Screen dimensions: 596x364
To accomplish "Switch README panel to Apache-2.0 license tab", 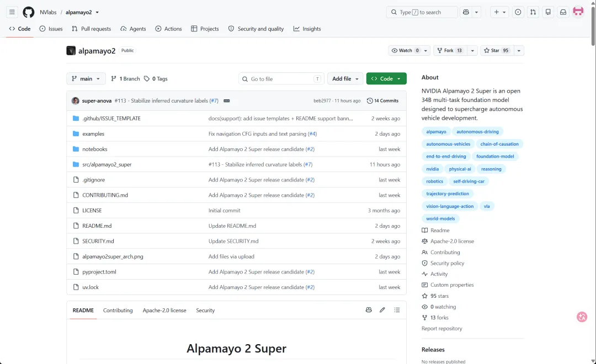I will [x=164, y=311].
